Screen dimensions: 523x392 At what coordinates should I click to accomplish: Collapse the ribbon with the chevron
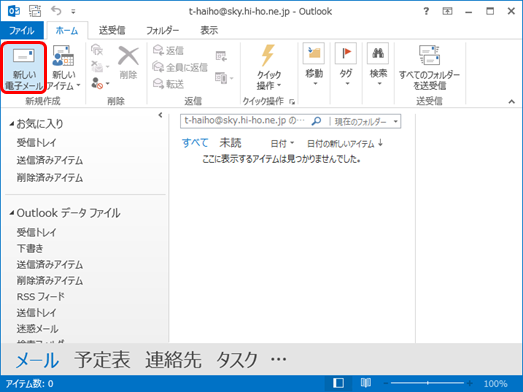click(512, 101)
